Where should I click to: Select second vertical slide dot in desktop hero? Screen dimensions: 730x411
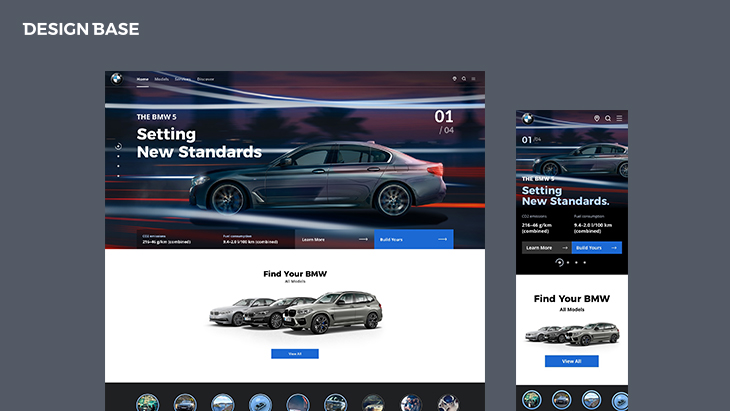pyautogui.click(x=118, y=156)
